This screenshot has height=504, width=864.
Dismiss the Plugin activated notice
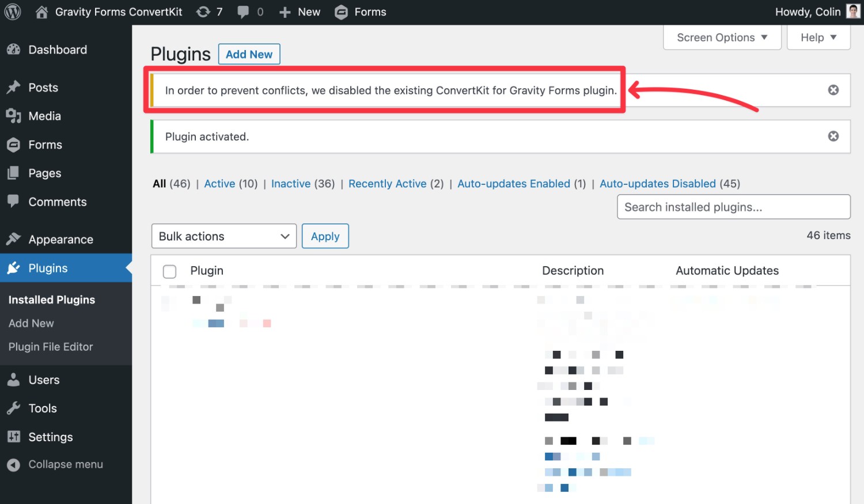833,136
